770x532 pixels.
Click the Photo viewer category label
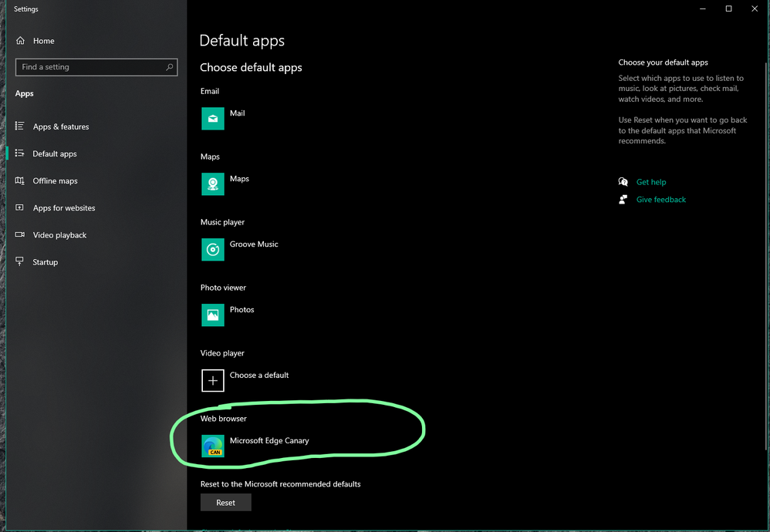coord(224,288)
